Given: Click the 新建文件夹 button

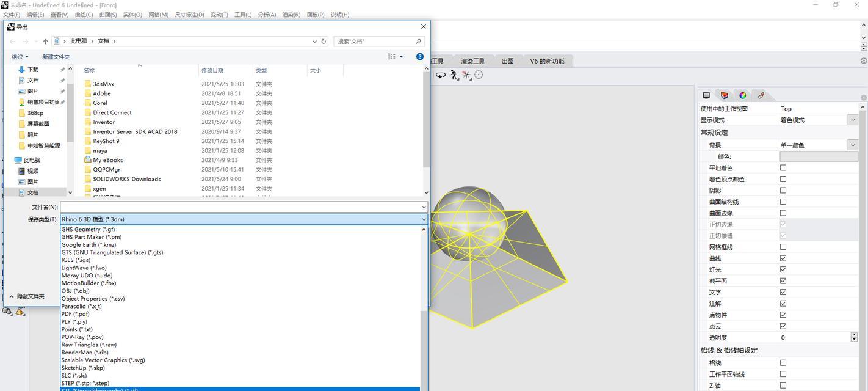Looking at the screenshot, I should tap(56, 56).
